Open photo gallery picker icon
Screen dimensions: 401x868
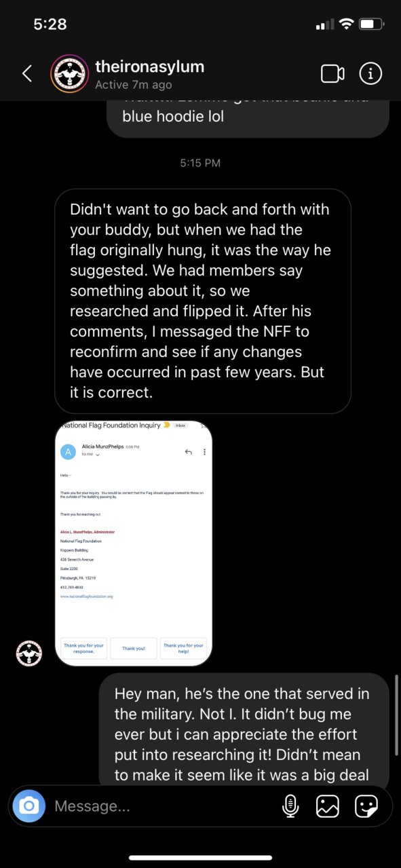pos(328,806)
